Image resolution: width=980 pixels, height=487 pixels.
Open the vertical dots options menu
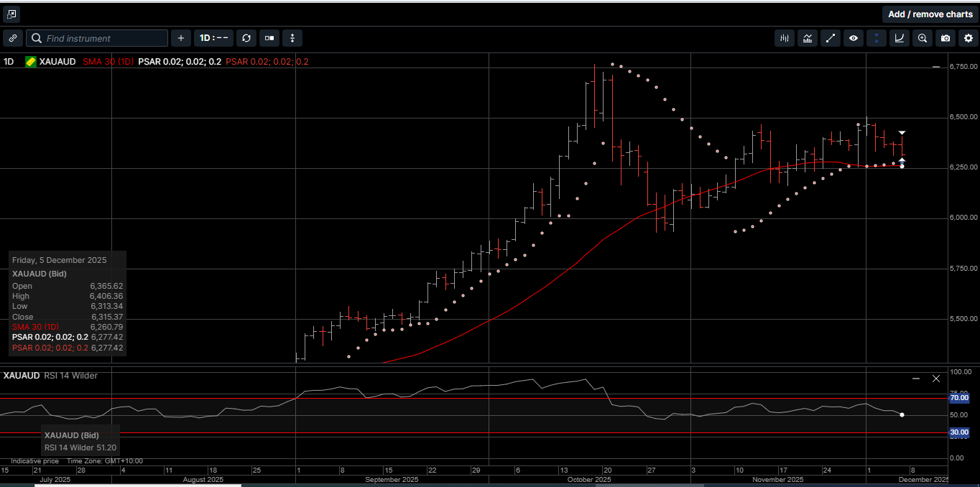point(292,38)
